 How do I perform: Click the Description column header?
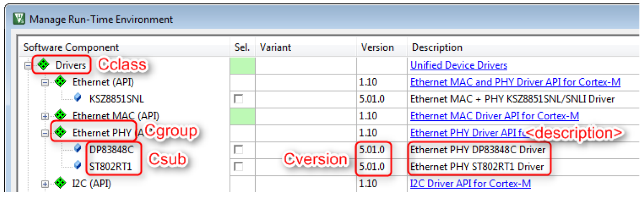[x=437, y=47]
